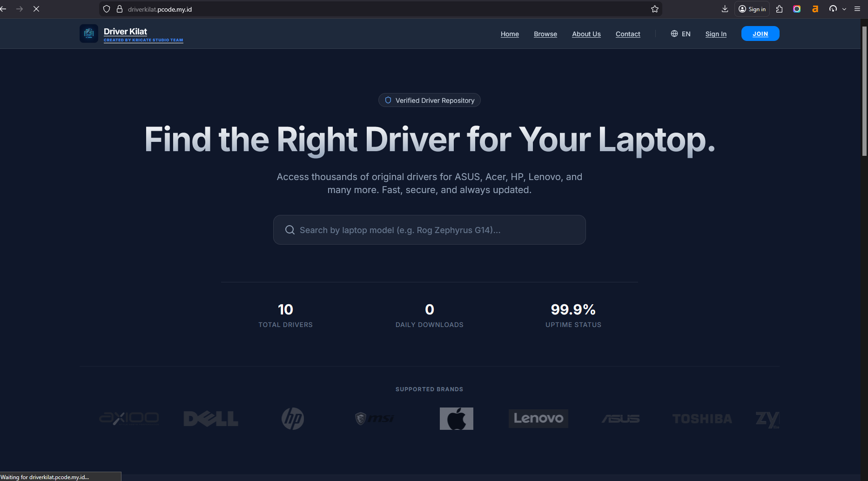The image size is (868, 481).
Task: Toggle the bookmark star for this page
Action: coord(654,8)
